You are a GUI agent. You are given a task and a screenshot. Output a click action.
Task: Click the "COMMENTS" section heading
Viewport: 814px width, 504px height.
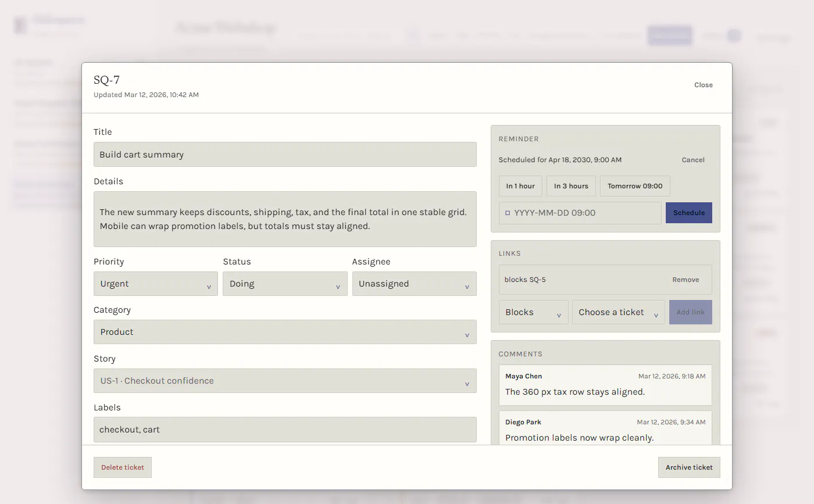(x=520, y=354)
